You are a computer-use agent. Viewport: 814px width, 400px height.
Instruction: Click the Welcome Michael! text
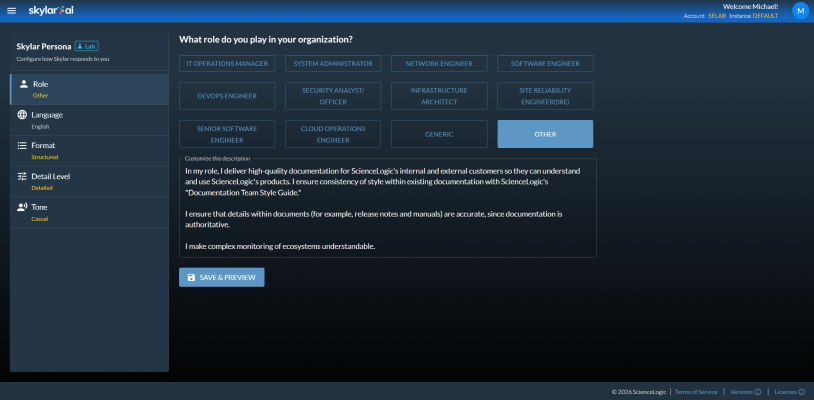(750, 7)
